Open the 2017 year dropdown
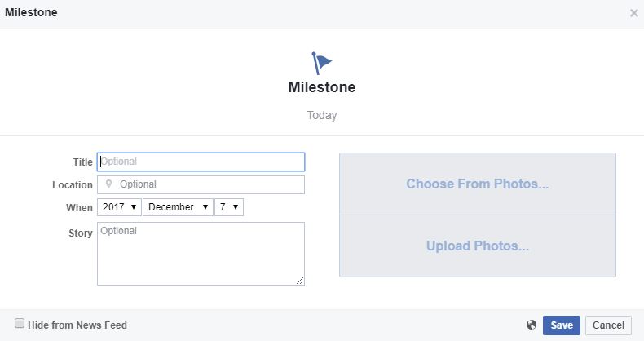The image size is (644, 341). click(x=119, y=207)
